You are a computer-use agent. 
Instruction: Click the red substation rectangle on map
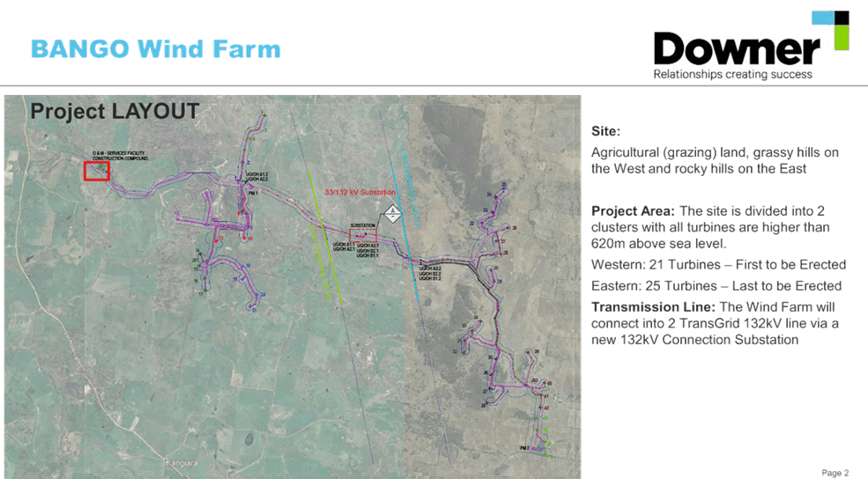[x=363, y=235]
